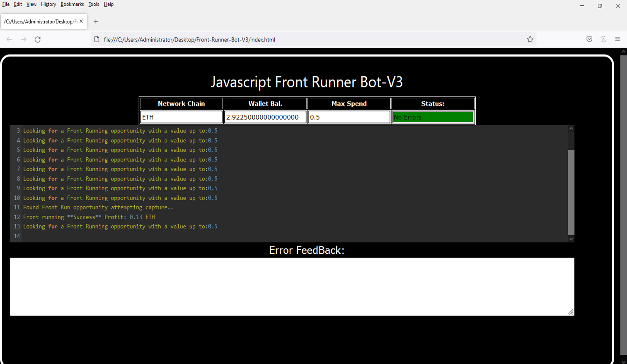Click the Max Spend column header
Viewport: 627px width, 364px height.
tap(349, 104)
